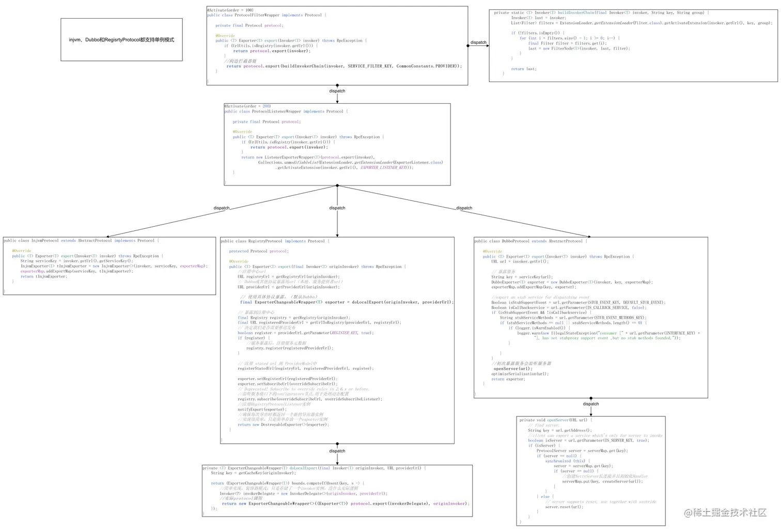Screen dimensions: 781x532
Task: Click the note about 单例模式 support
Action: [121, 39]
